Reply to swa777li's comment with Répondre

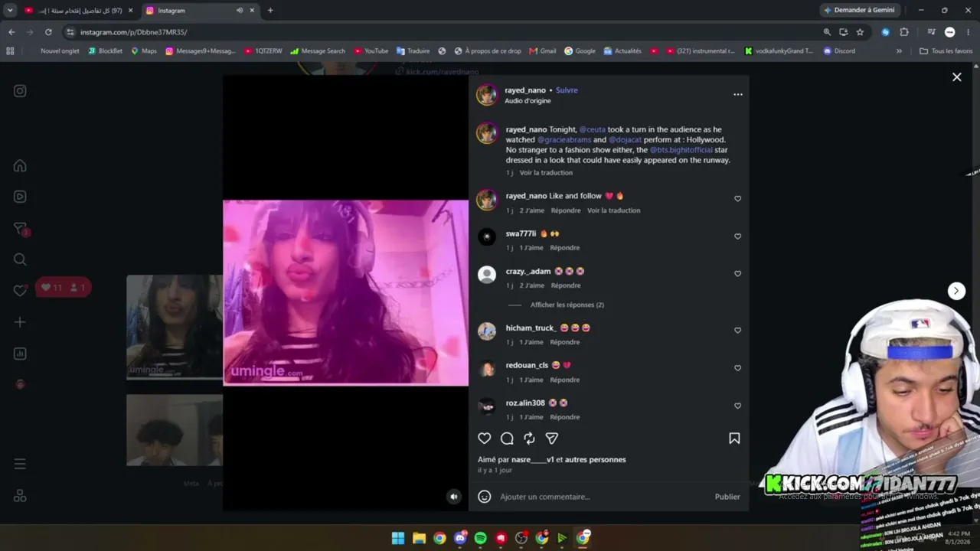[x=565, y=248]
